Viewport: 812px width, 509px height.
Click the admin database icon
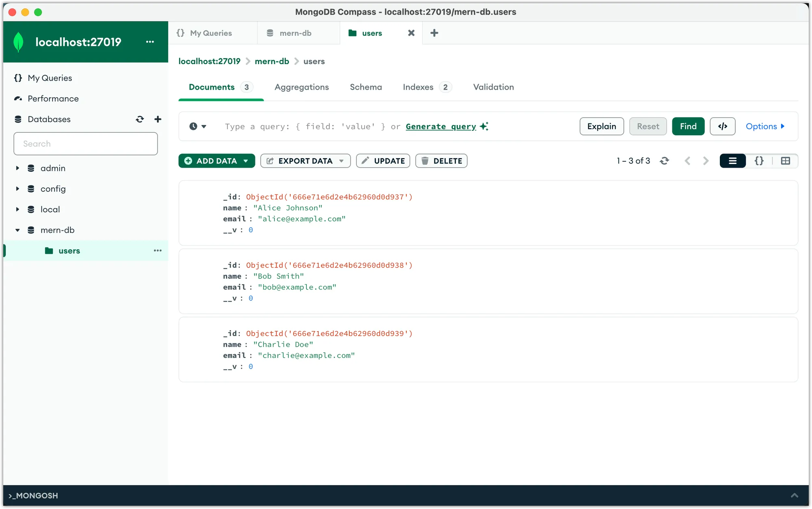(31, 168)
